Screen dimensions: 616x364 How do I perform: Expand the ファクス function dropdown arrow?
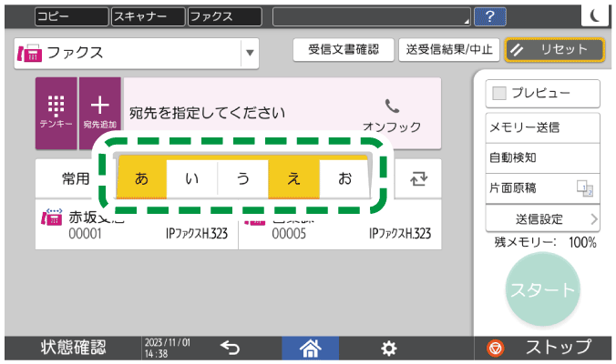pos(250,53)
